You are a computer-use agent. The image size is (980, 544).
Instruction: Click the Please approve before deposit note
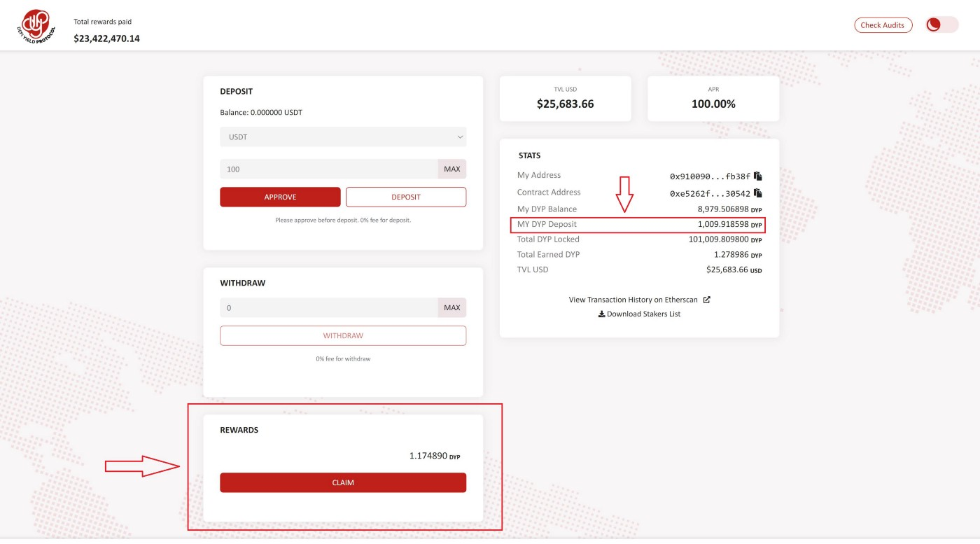[x=343, y=221]
